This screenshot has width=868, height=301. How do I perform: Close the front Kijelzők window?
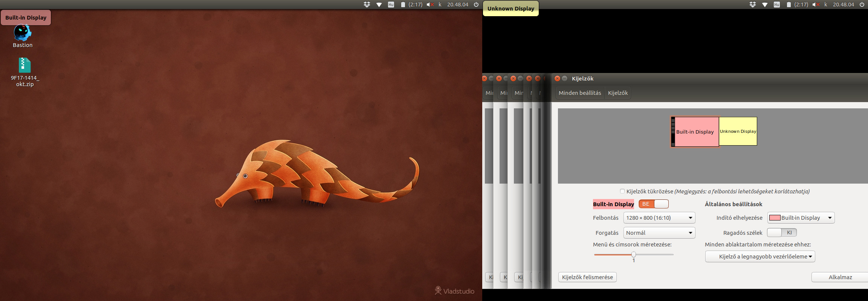point(557,78)
